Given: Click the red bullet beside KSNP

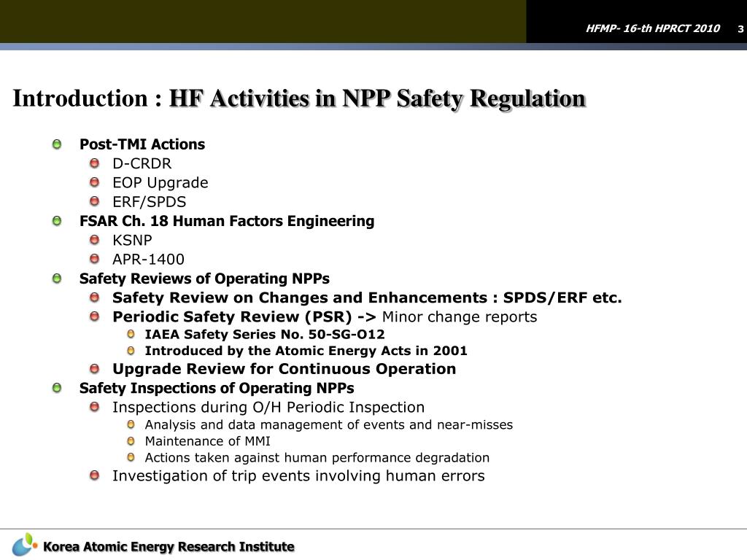Looking at the screenshot, I should (x=94, y=239).
